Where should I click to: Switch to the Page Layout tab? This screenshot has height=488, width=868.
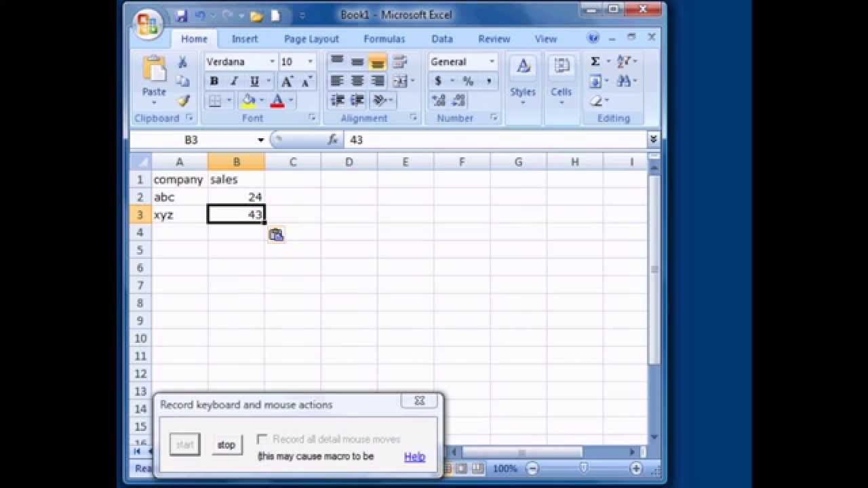click(311, 39)
